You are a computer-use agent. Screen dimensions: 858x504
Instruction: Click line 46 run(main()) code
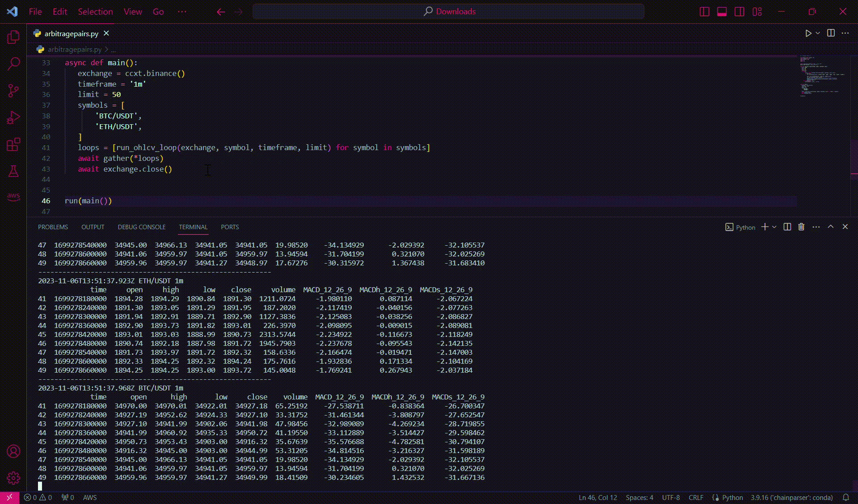(x=88, y=201)
